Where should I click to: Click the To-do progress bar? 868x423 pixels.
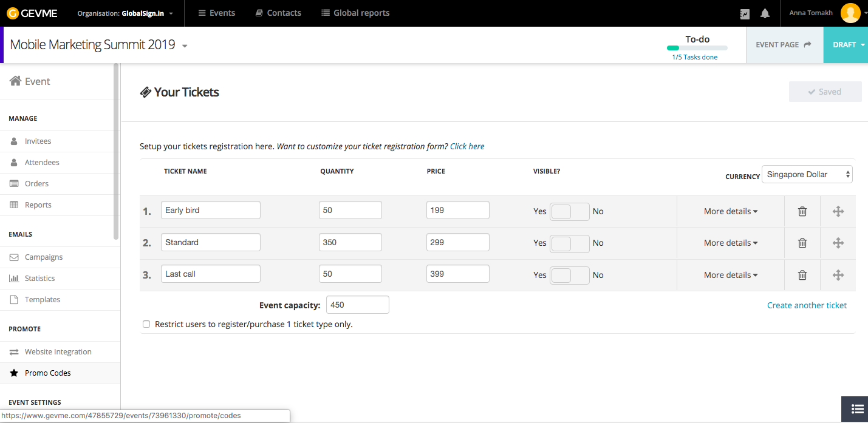[x=697, y=47]
